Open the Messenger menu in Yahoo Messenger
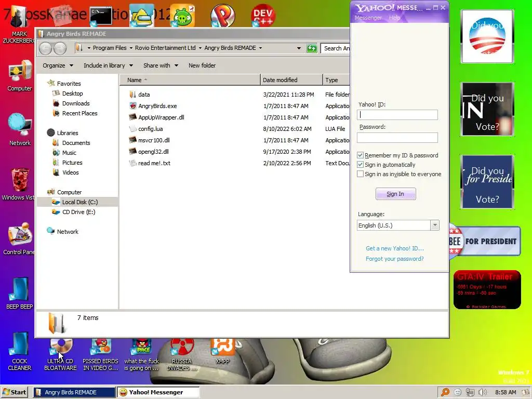This screenshot has width=532, height=399. point(368,18)
